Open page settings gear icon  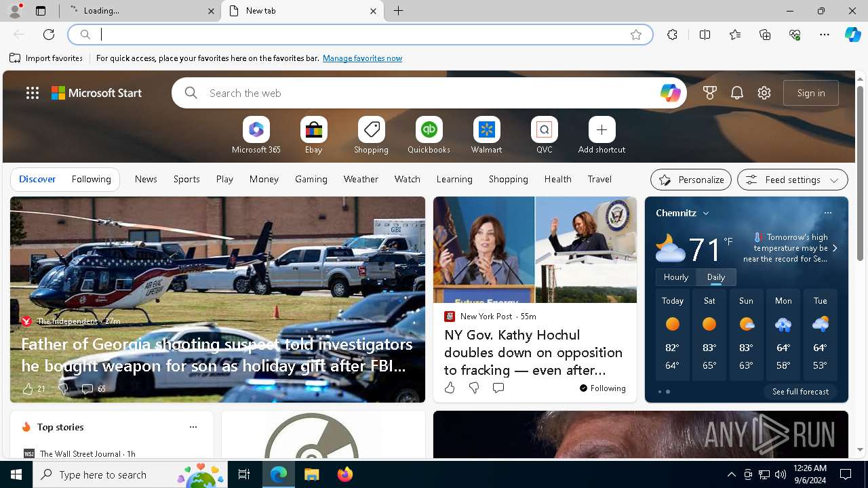pos(764,93)
